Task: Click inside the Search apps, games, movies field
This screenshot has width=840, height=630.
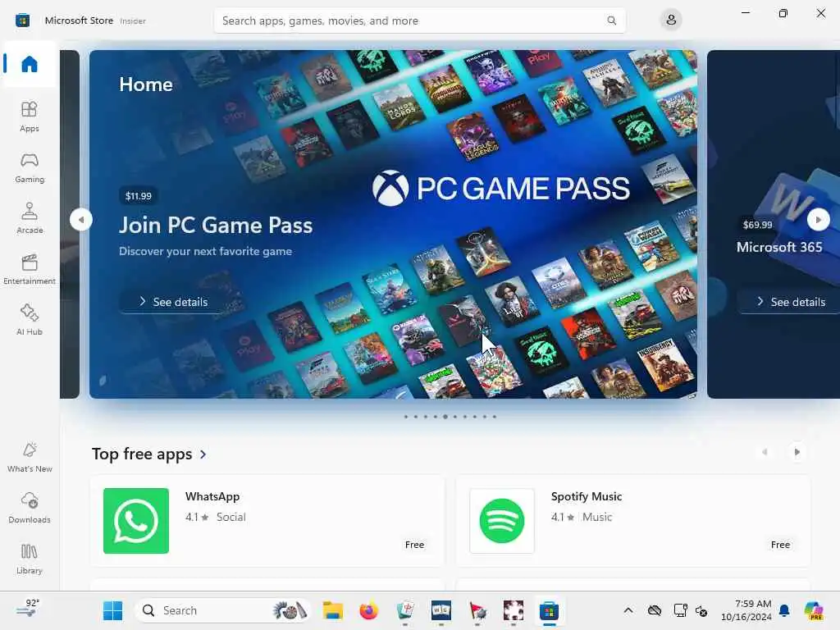Action: click(x=419, y=21)
